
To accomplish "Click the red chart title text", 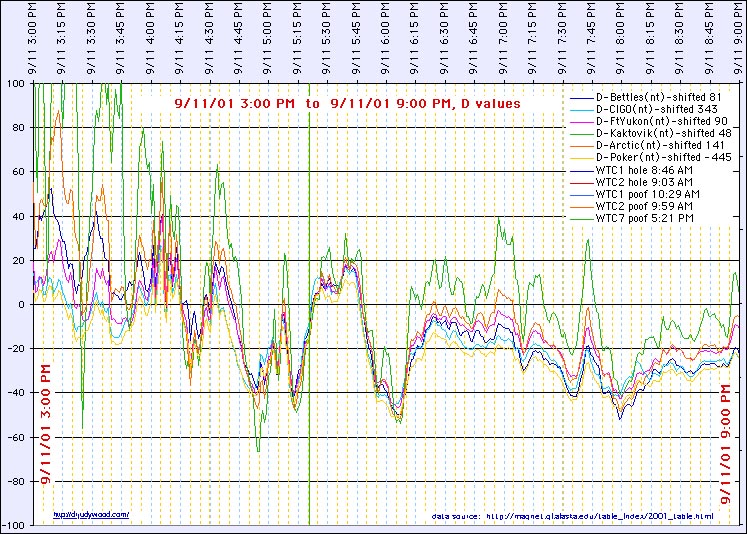I will point(347,103).
